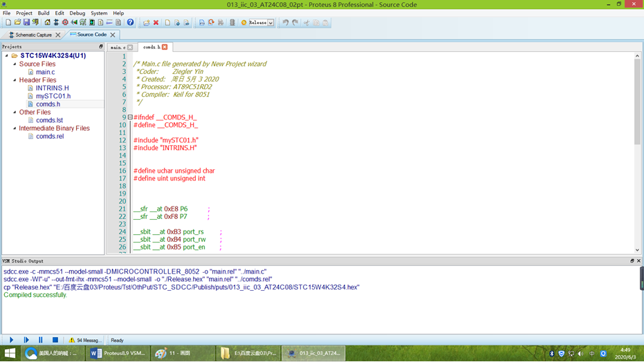Open the project settings icon beside Stop Build
This screenshot has height=362, width=644.
point(232,23)
